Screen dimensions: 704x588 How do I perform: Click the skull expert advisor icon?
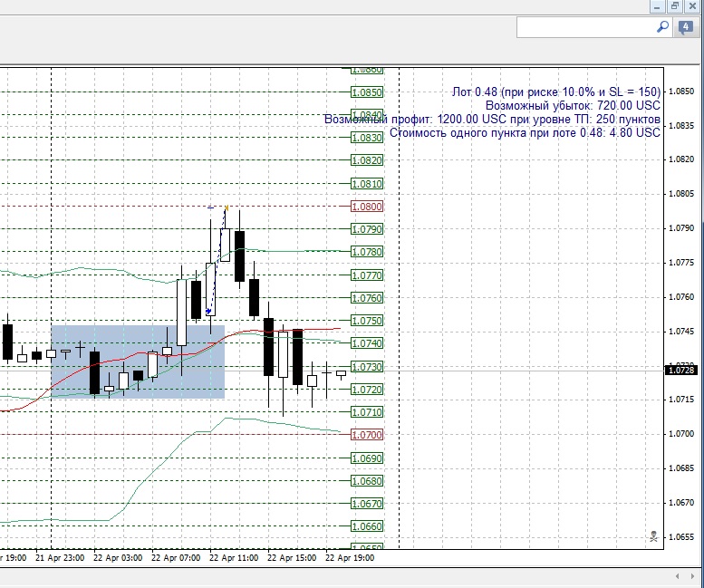(654, 536)
